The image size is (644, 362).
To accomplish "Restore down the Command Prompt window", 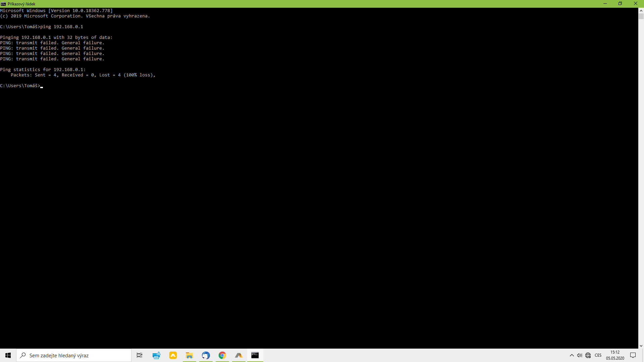I will 620,4.
